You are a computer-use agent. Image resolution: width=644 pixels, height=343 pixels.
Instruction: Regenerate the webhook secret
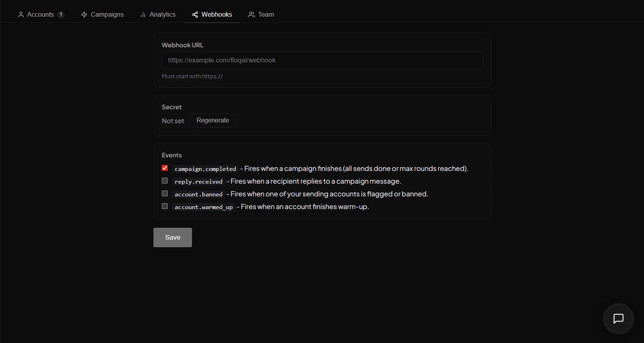(x=213, y=120)
